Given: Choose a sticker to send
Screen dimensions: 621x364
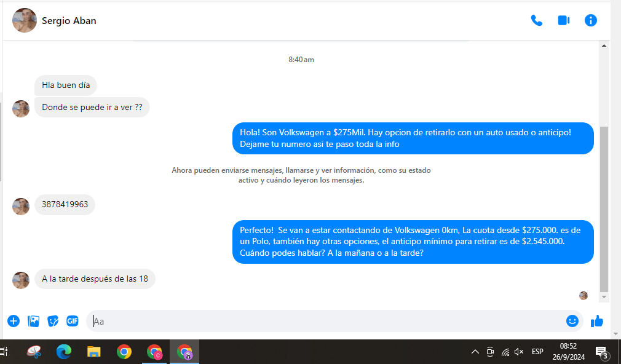Looking at the screenshot, I should click(53, 321).
